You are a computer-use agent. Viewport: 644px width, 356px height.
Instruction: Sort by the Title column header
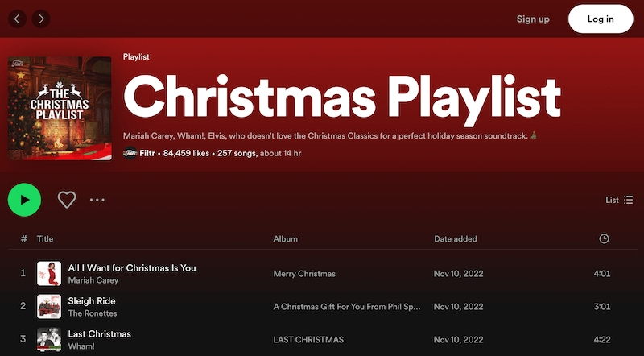click(45, 239)
